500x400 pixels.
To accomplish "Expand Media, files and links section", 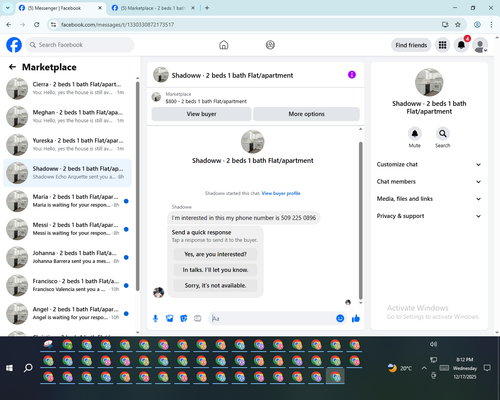I will pyautogui.click(x=429, y=199).
